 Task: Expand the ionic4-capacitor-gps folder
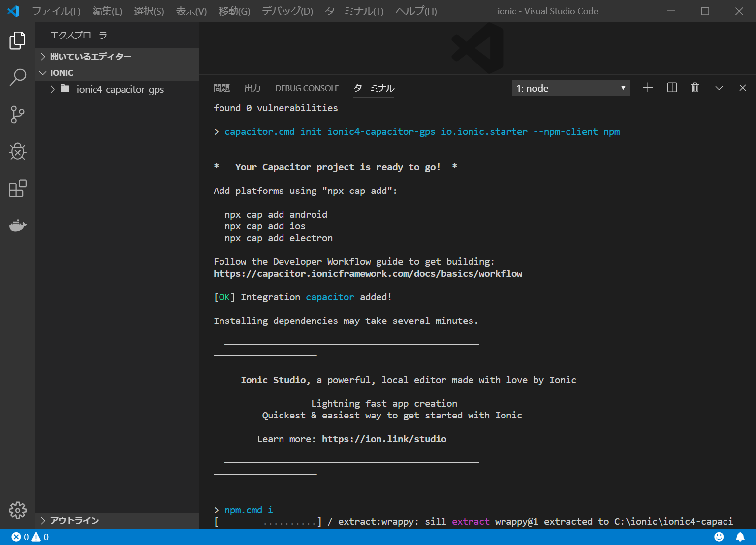tap(120, 89)
